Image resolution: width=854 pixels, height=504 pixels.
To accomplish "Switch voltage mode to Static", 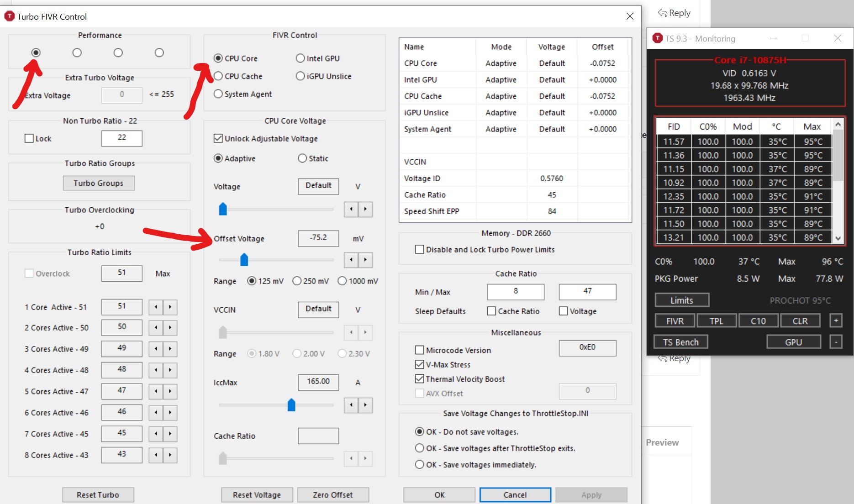I will coord(313,158).
